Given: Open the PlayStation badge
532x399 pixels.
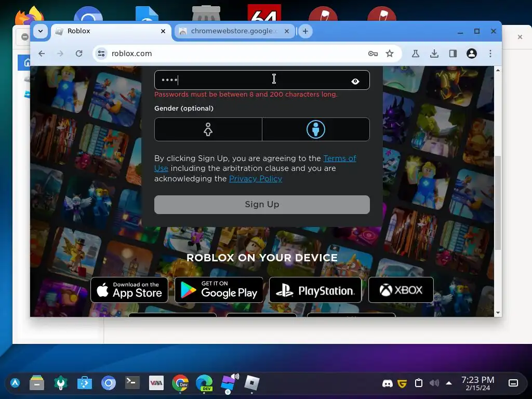Looking at the screenshot, I should (x=315, y=290).
